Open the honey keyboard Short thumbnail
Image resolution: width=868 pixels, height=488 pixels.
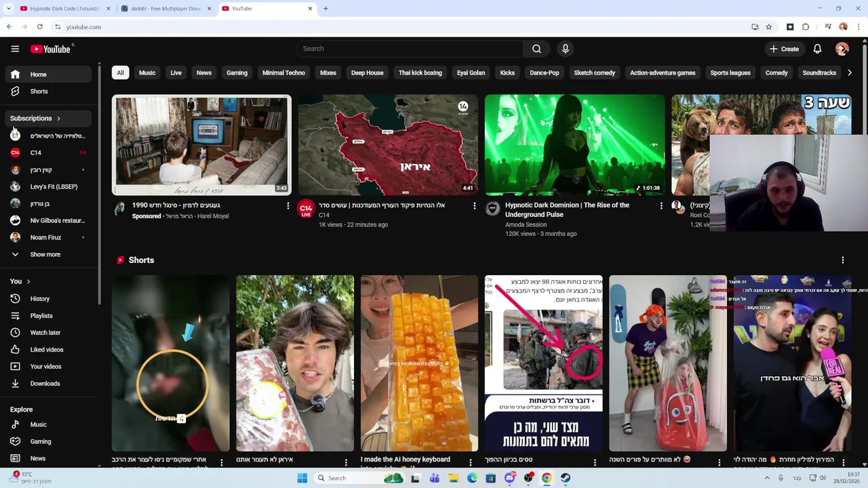click(419, 363)
